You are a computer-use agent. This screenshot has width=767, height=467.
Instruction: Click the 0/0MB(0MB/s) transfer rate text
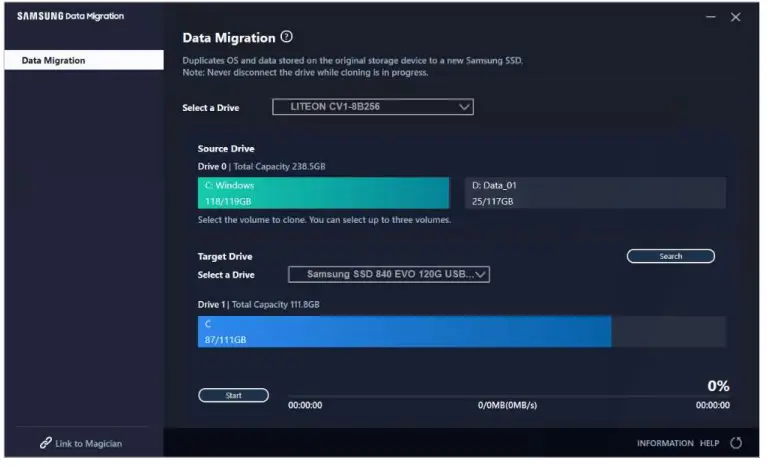507,405
